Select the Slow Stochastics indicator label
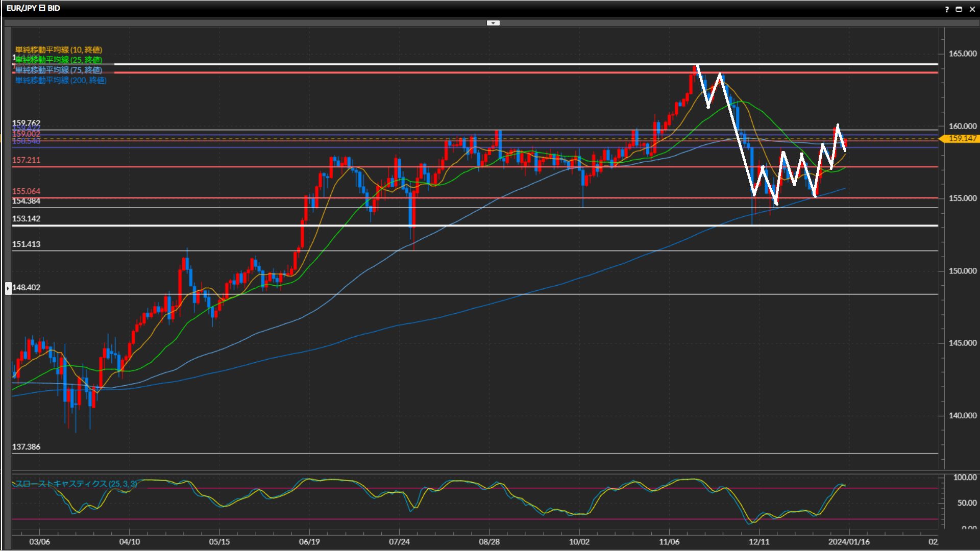980x551 pixels. click(x=76, y=483)
